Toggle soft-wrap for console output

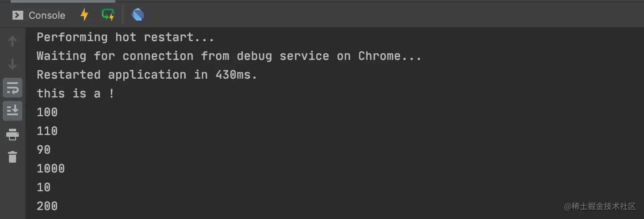pos(13,88)
